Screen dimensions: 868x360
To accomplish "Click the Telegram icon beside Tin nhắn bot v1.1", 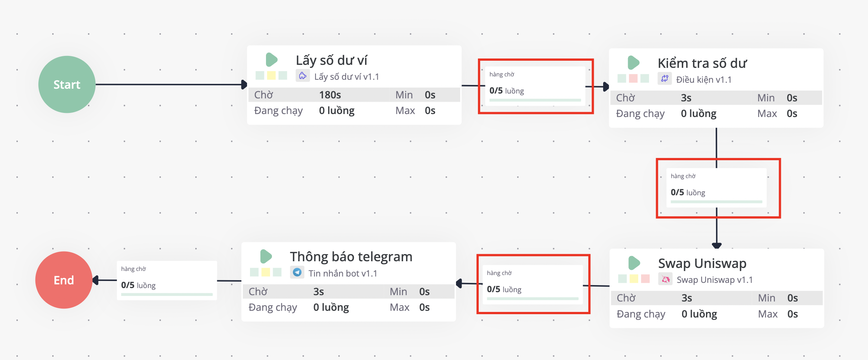I will point(297,272).
